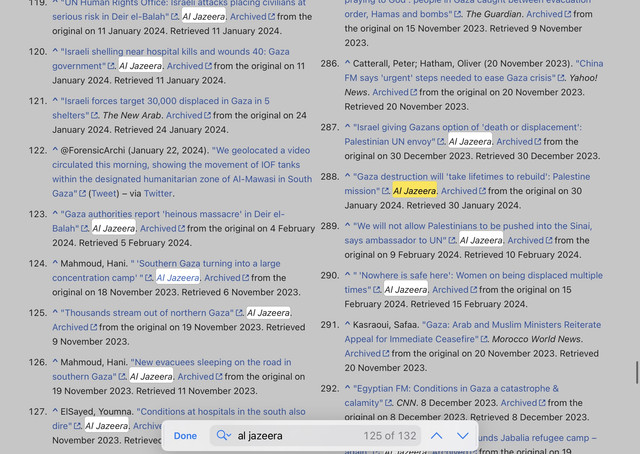This screenshot has height=454, width=640.
Task: Open 'Thousands stream out of northern Gaza' link
Action: (151, 313)
